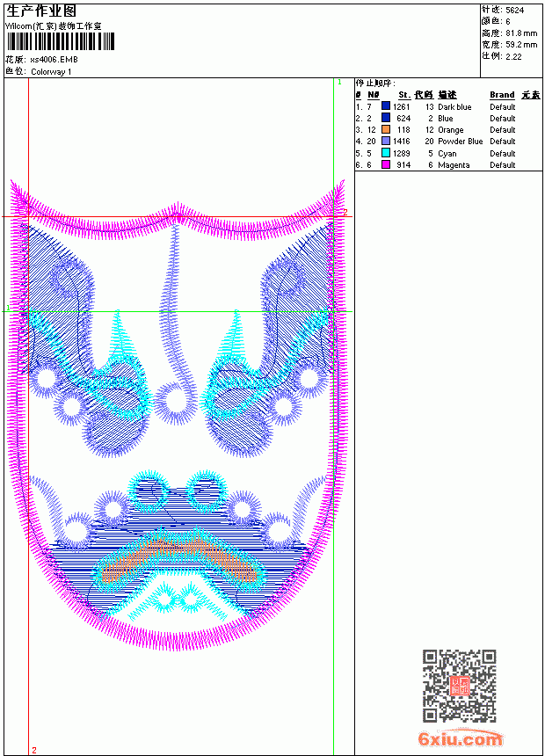
Task: Click the stitch count value 5624
Action: pos(514,11)
